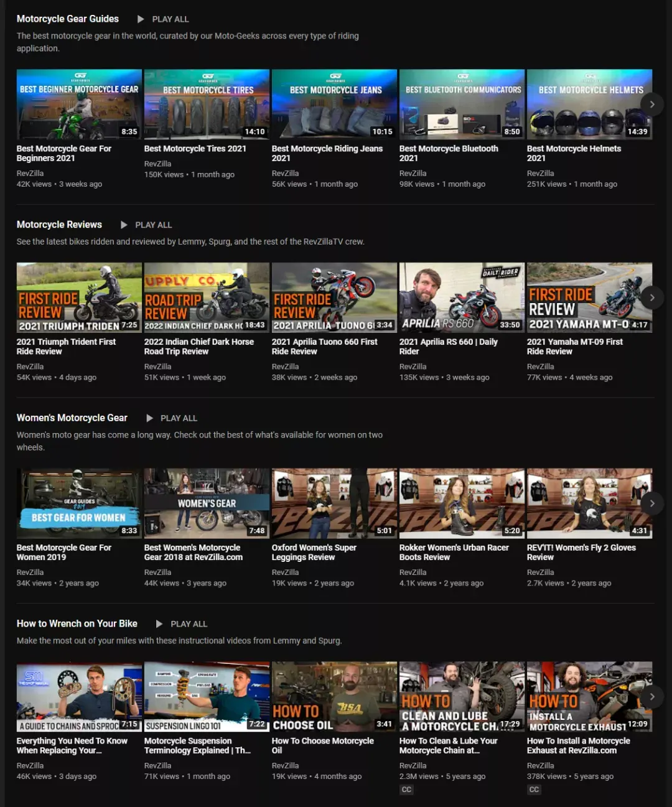Show next videos in Women's Gear row

pyautogui.click(x=651, y=503)
